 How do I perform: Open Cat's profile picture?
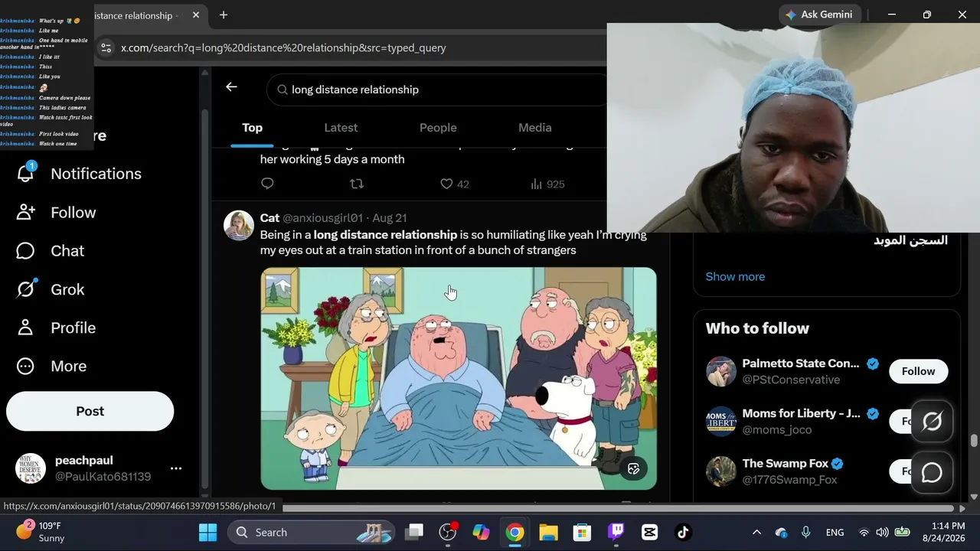[239, 226]
